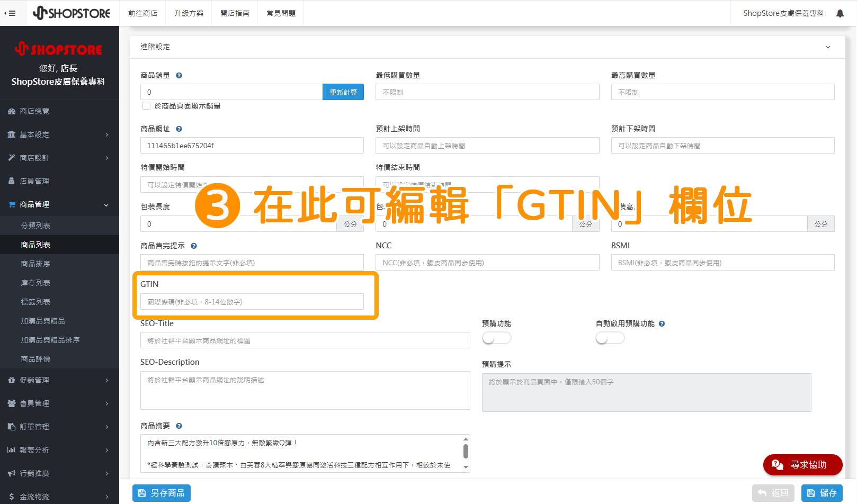Collapse the 進階設定 panel chevron
Screen dimensions: 857x504
pyautogui.click(x=828, y=47)
